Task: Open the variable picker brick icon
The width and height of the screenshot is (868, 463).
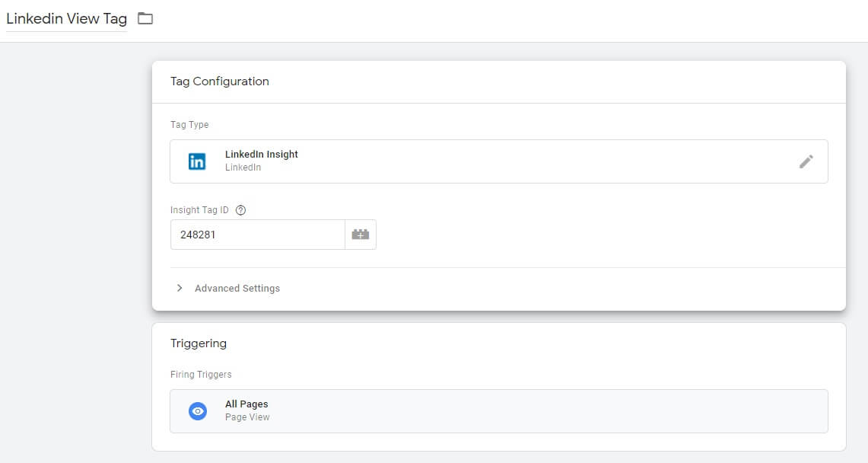Action: click(361, 235)
